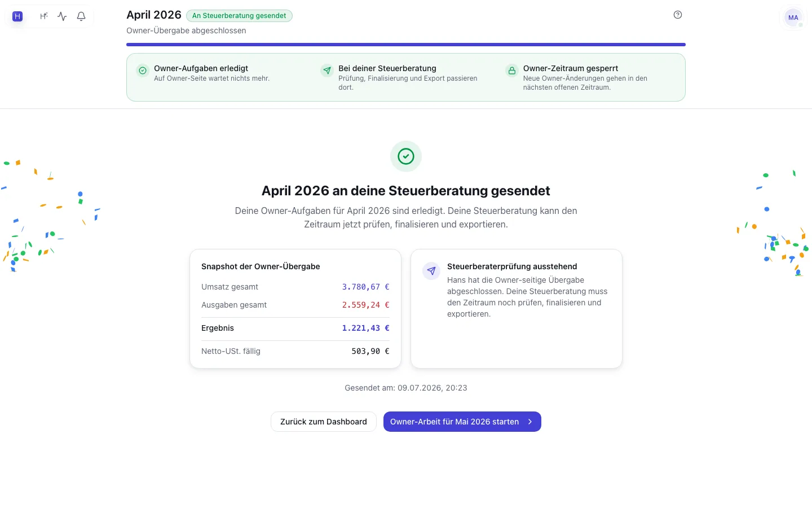Image resolution: width=812 pixels, height=508 pixels.
Task: Click the blue progress bar
Action: pos(406,45)
